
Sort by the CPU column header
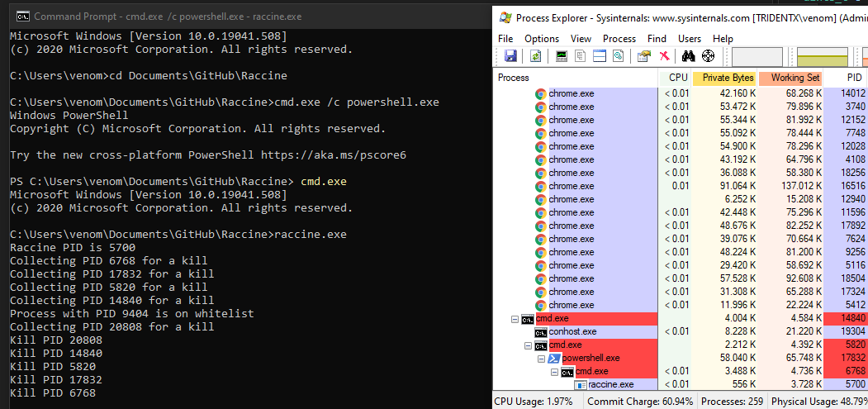[x=676, y=78]
